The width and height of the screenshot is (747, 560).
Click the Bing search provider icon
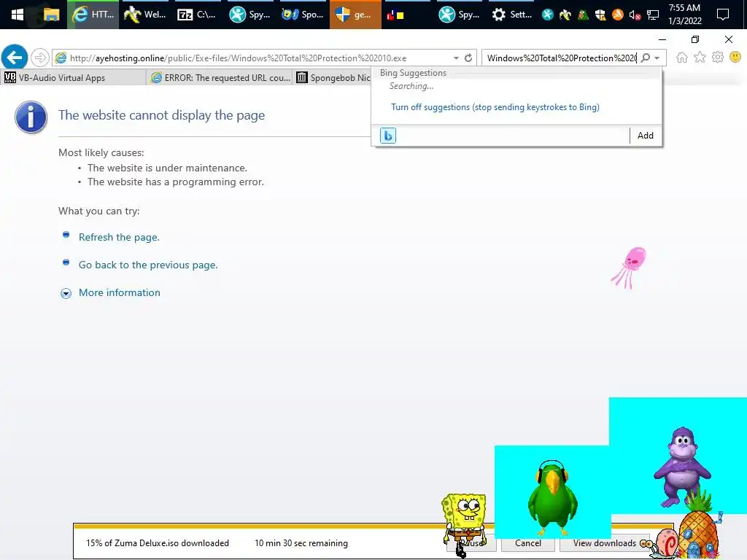click(x=388, y=136)
